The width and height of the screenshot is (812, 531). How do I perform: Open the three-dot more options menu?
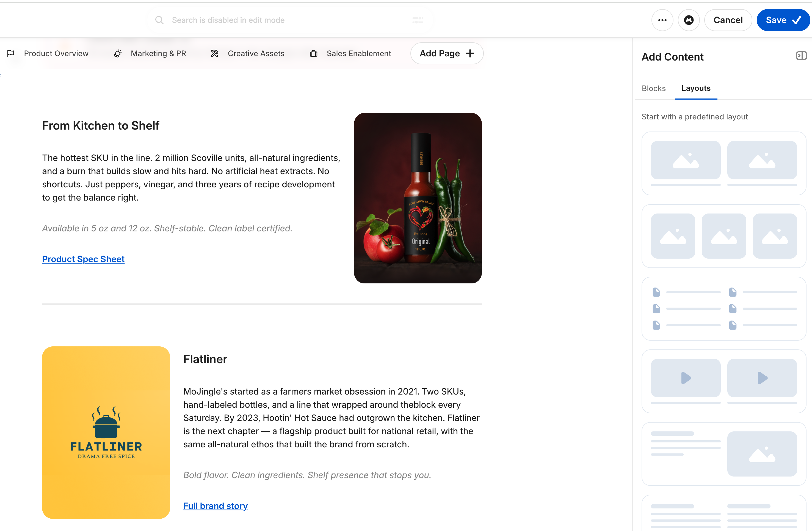click(x=662, y=20)
